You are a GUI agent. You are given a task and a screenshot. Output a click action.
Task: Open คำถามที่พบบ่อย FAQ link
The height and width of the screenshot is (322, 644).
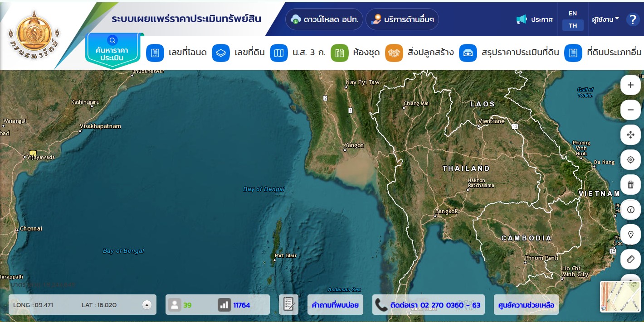[335, 305]
